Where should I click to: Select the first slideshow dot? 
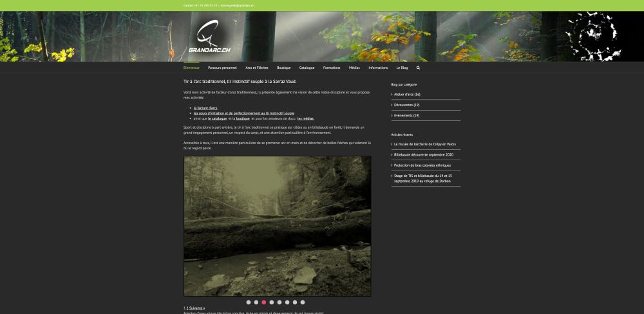(249, 302)
